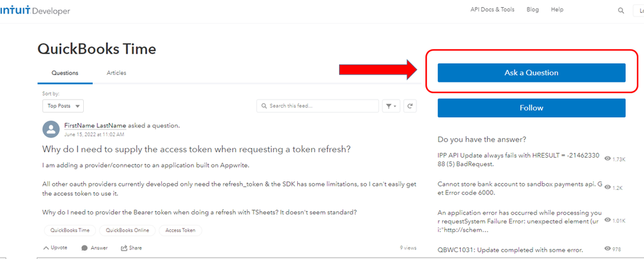Click the Intuit Developer logo
The image size is (644, 259).
(x=35, y=11)
